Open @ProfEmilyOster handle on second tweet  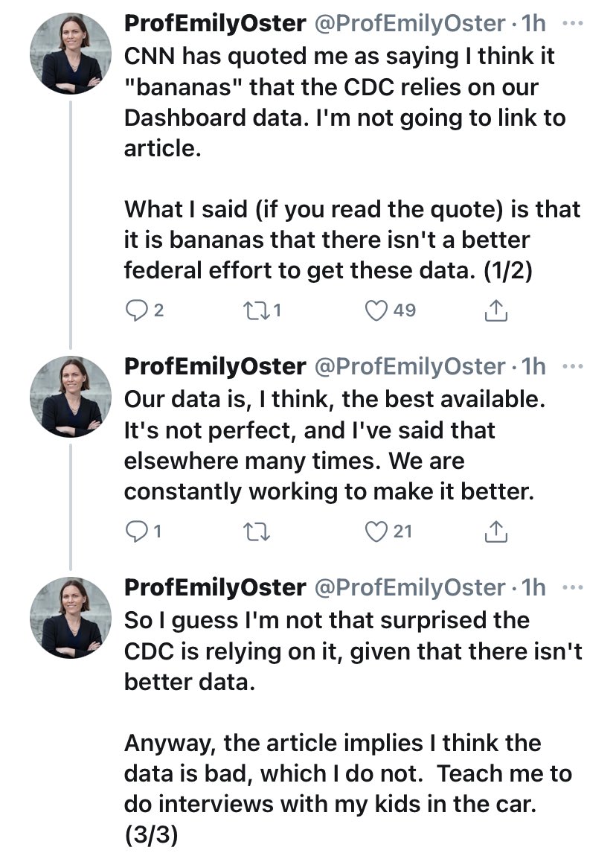point(411,367)
